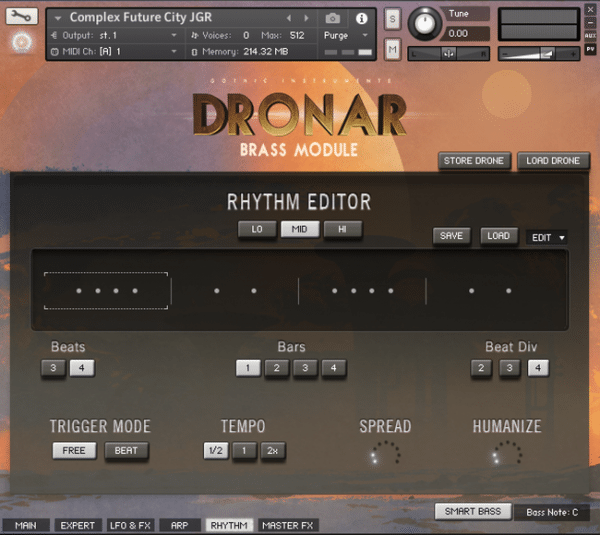This screenshot has width=600, height=535.
Task: Open the wrench instrument options icon
Action: (x=22, y=16)
